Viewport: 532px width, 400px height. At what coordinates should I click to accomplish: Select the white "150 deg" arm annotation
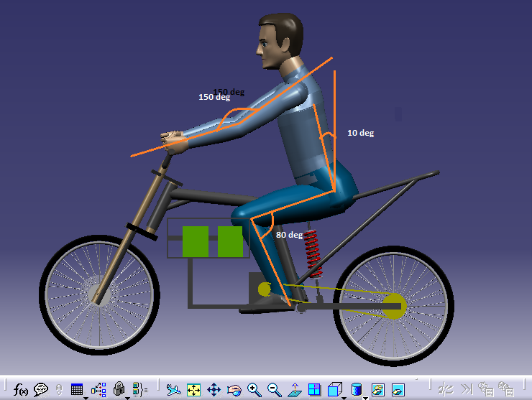click(214, 97)
